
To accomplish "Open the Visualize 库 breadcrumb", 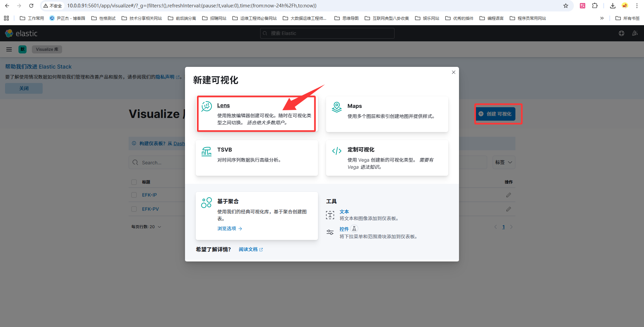I will tap(47, 49).
